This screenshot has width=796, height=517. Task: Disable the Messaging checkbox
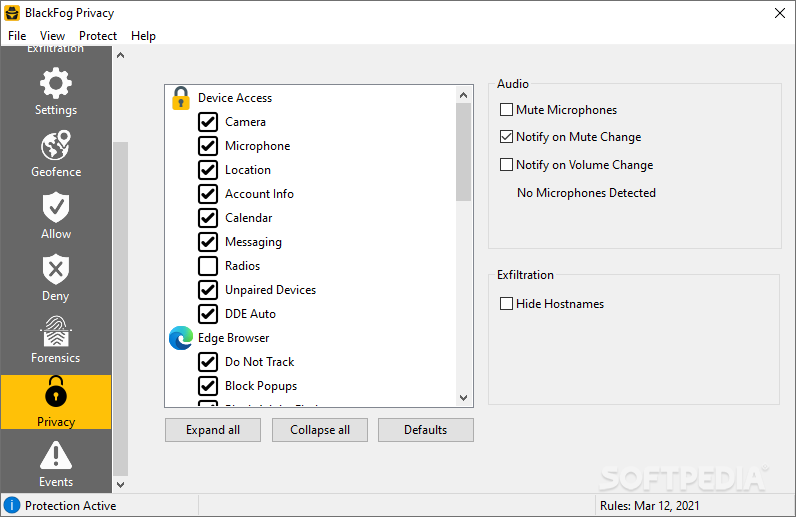(x=208, y=242)
